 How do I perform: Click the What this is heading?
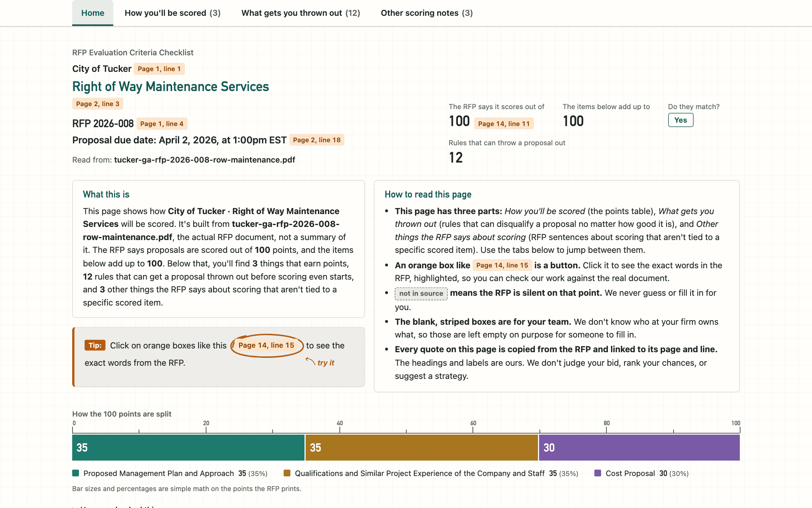point(106,194)
